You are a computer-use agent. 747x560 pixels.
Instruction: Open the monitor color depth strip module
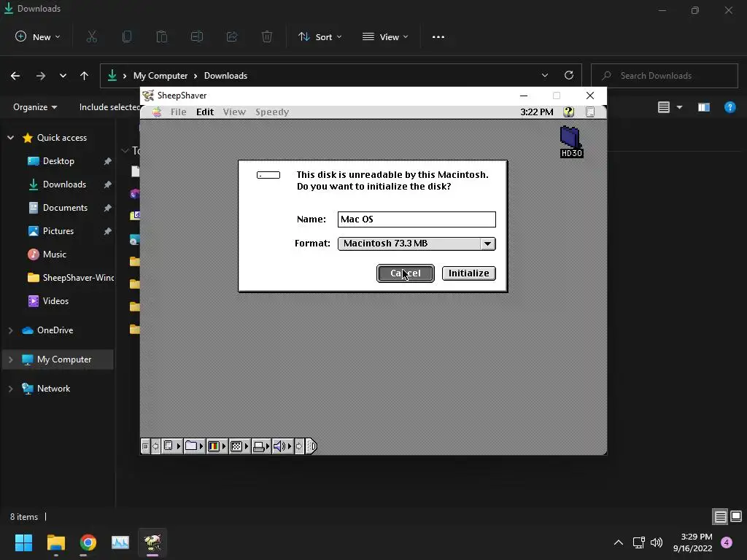pos(217,446)
